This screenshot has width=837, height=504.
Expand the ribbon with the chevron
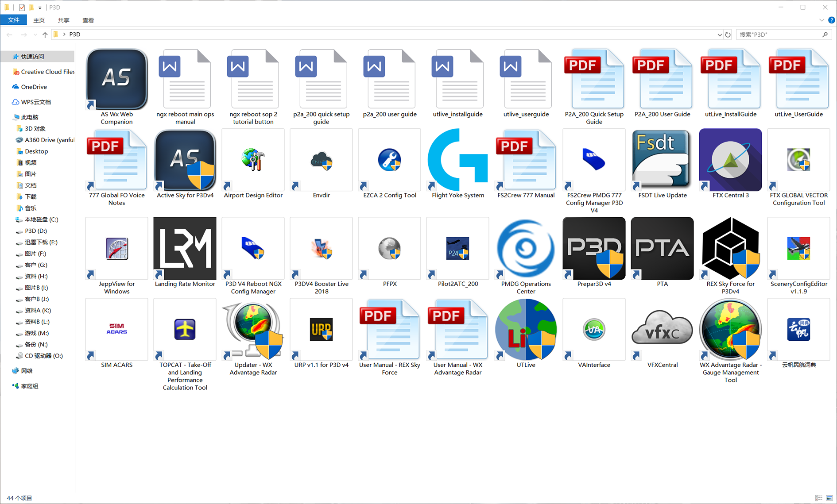click(x=821, y=20)
